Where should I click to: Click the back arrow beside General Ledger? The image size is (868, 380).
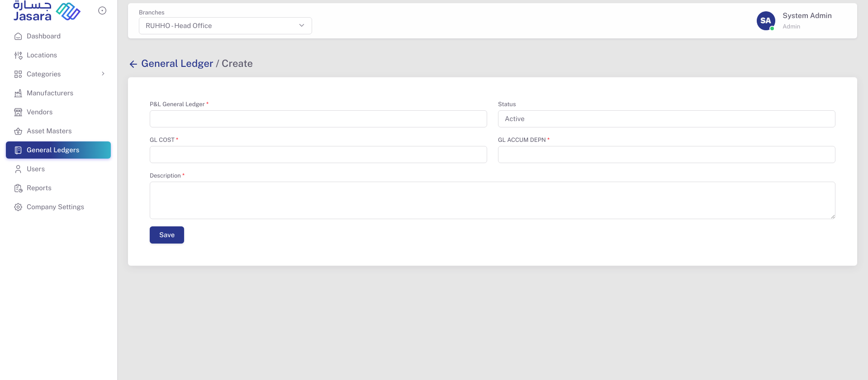pos(133,64)
